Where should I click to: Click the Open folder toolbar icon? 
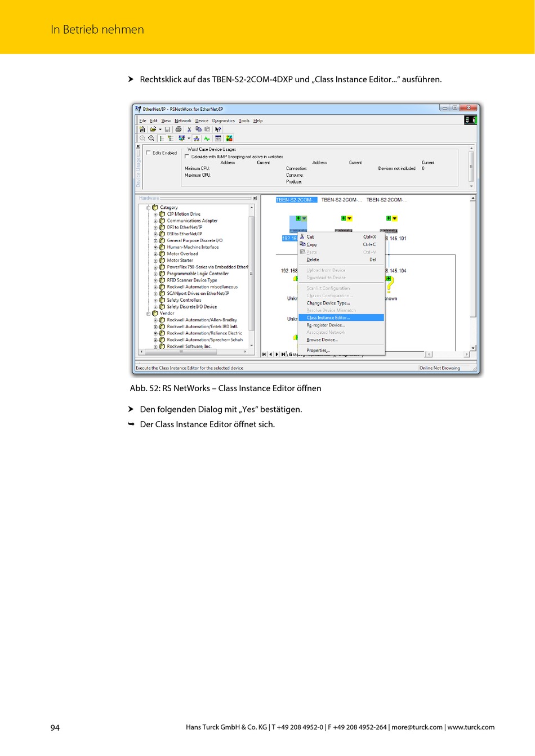[x=153, y=129]
